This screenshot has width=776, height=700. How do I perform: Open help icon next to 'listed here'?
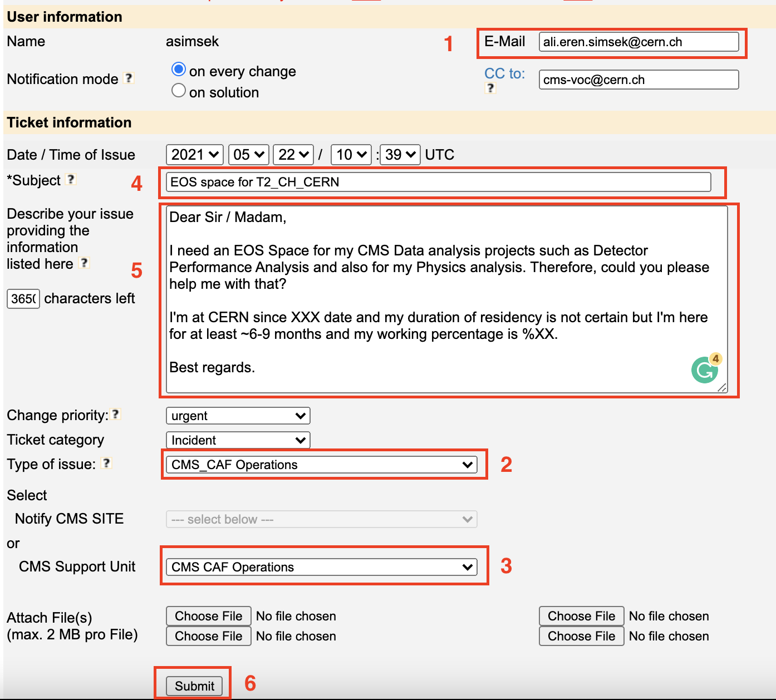tap(84, 263)
